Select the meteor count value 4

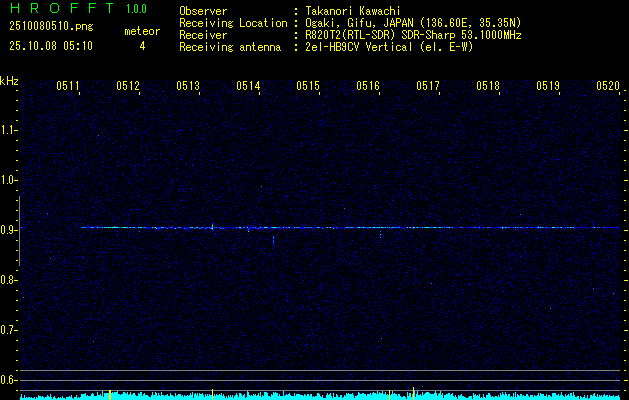(x=142, y=46)
